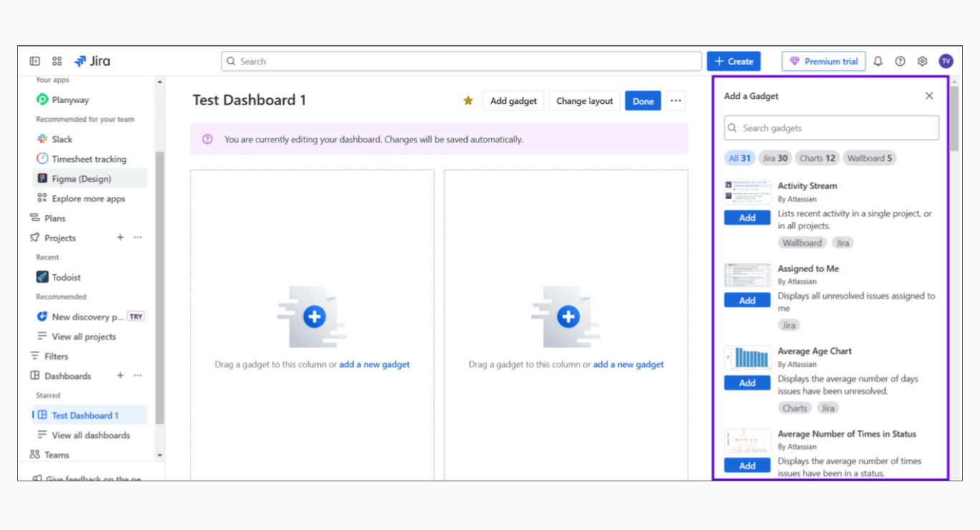Unstar the dashboard with the star icon
The image size is (980, 530).
pos(468,101)
